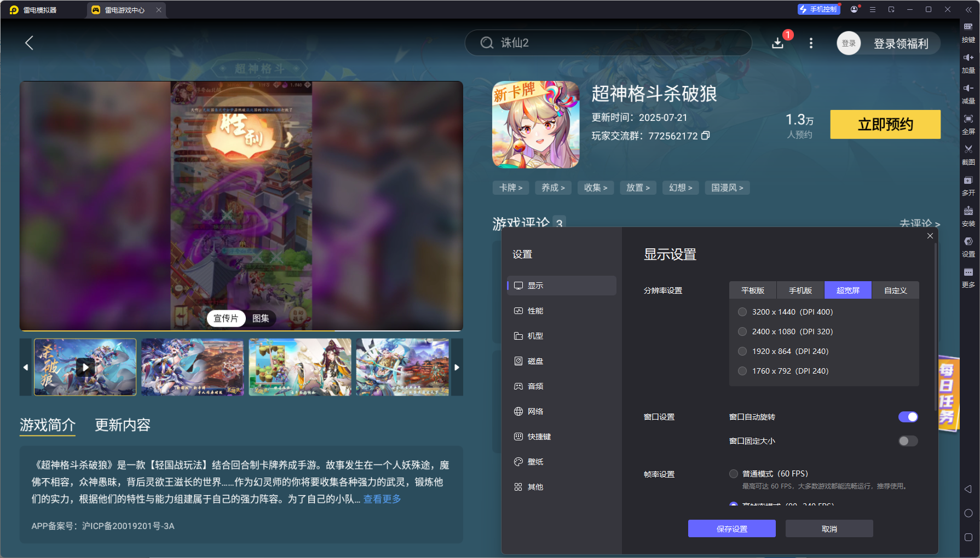This screenshot has width=980, height=558.
Task: Open the 养成 > category tag
Action: (x=553, y=188)
